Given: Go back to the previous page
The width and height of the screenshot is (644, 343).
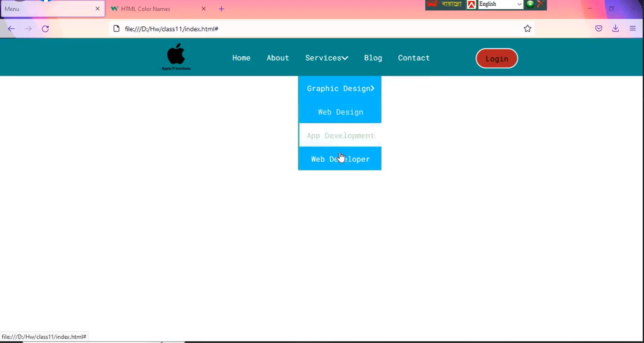Looking at the screenshot, I should click(11, 29).
